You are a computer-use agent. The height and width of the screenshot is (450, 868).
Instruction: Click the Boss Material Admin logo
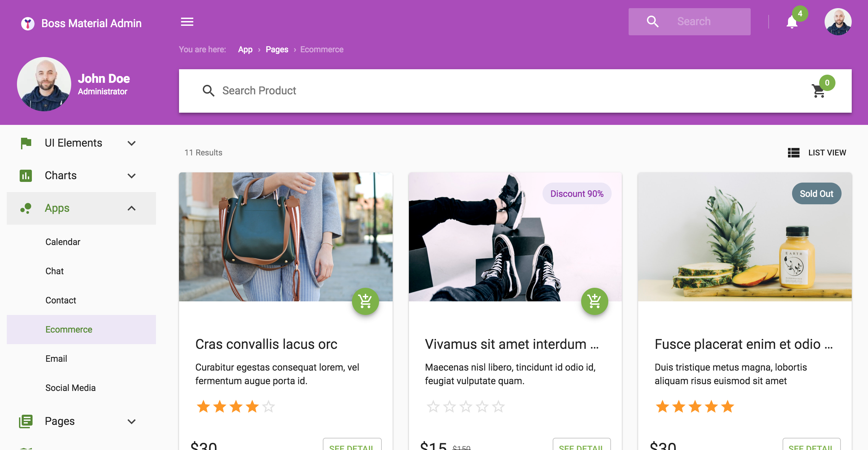[x=28, y=23]
